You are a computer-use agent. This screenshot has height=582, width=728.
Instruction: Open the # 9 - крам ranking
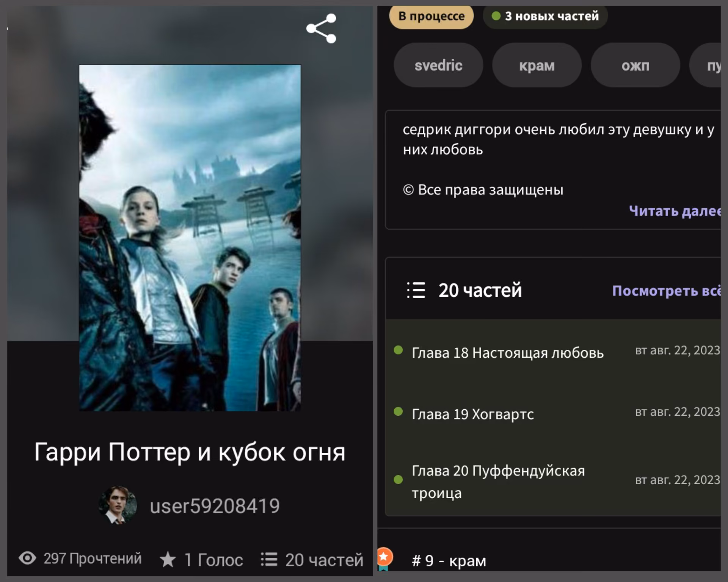449,560
